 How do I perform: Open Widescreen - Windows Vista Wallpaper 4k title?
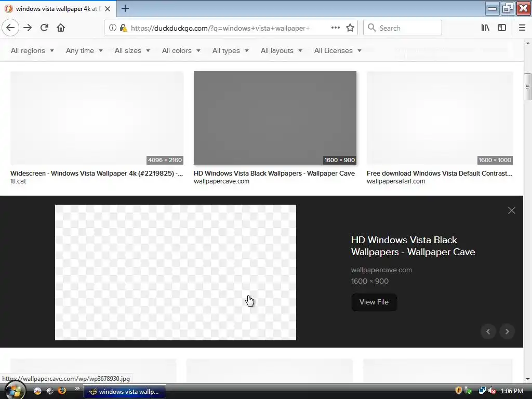pyautogui.click(x=97, y=174)
